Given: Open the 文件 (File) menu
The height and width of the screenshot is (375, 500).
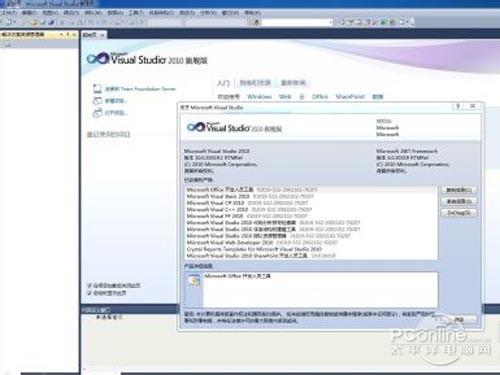Looking at the screenshot, I should [x=8, y=13].
